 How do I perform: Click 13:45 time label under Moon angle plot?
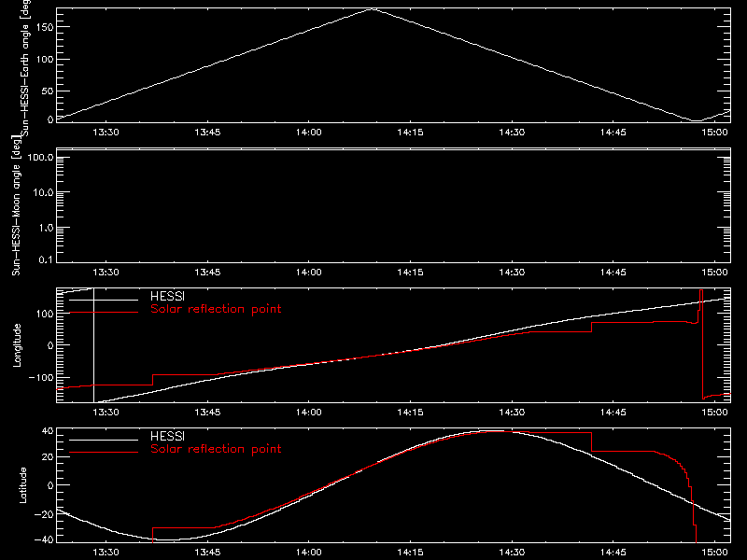point(207,273)
